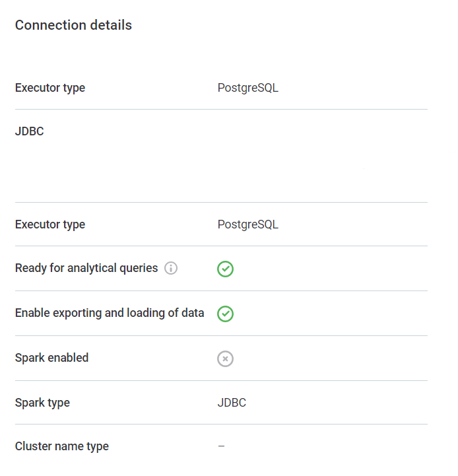Image resolution: width=458 pixels, height=476 pixels.
Task: Click the dash value for Cluster name type
Action: [221, 446]
